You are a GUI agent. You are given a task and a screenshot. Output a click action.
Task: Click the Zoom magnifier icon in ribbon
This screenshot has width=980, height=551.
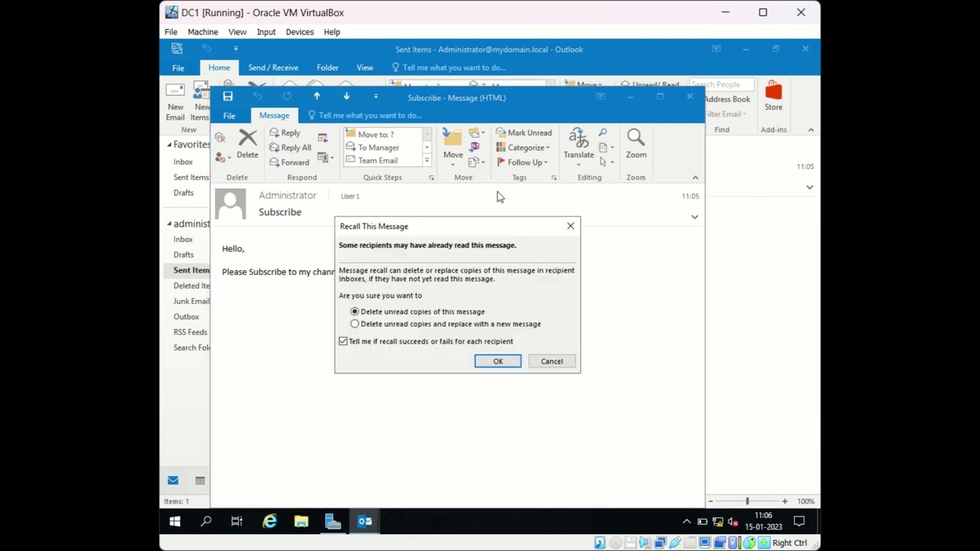tap(635, 138)
